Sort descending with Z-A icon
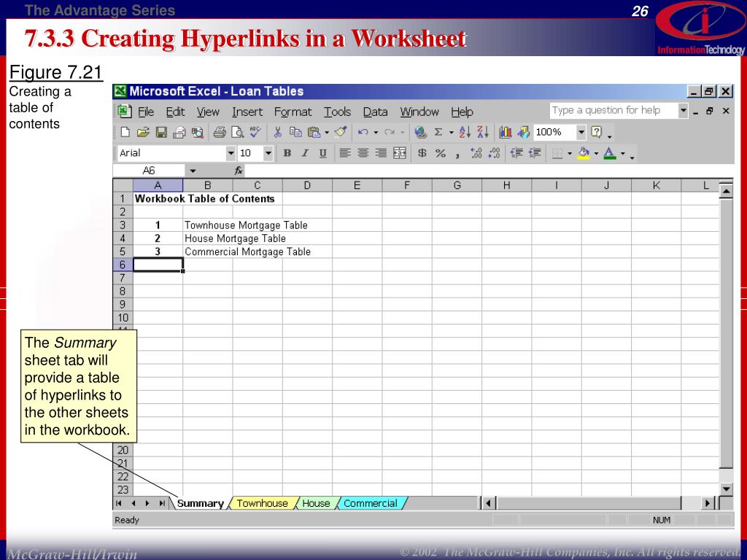Image resolution: width=747 pixels, height=560 pixels. coord(483,133)
